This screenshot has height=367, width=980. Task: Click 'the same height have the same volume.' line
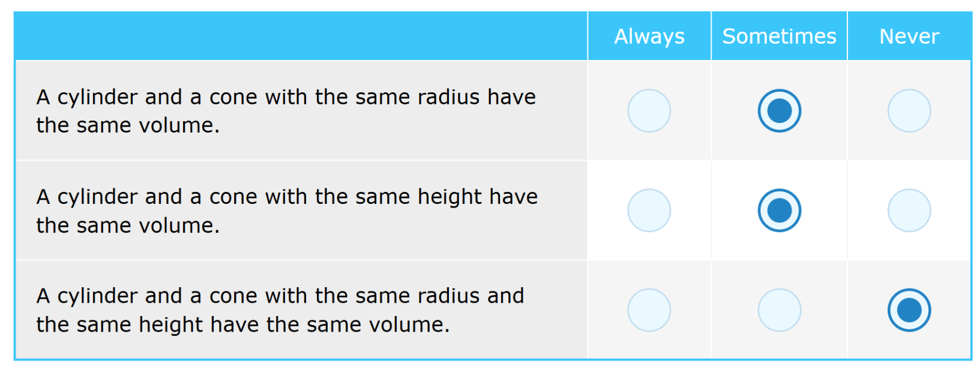point(243,325)
